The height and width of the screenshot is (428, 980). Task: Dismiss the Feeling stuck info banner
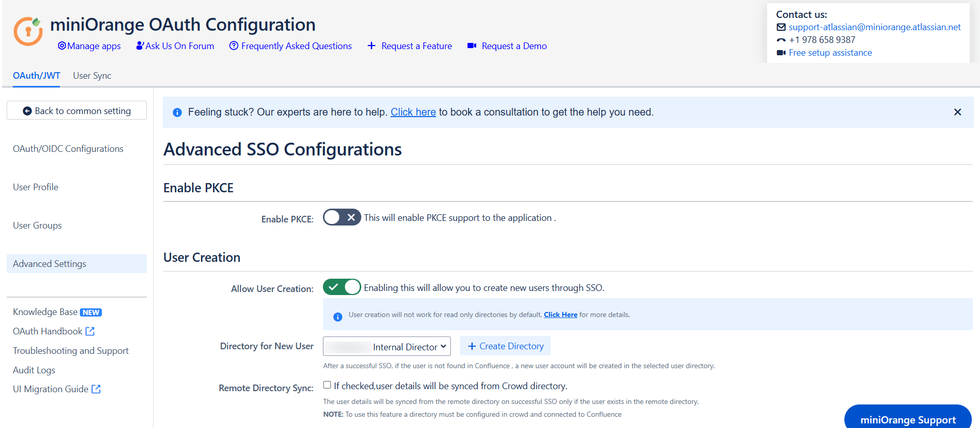point(957,112)
